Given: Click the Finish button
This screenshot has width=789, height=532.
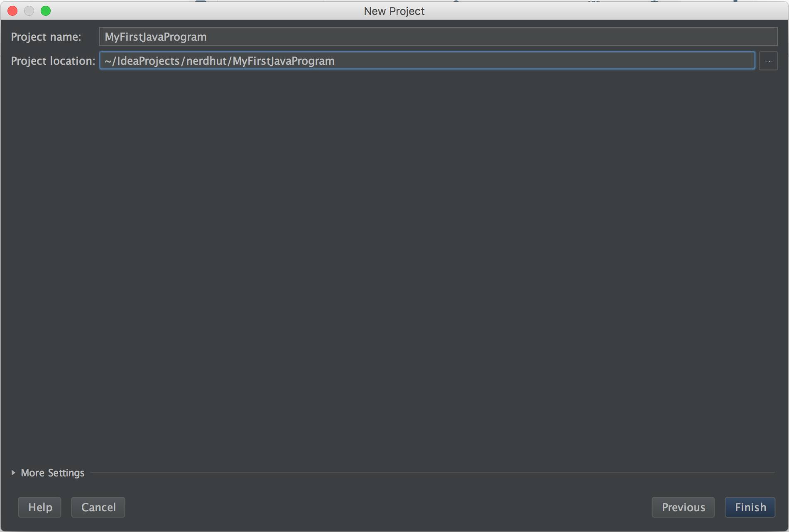Looking at the screenshot, I should [750, 507].
